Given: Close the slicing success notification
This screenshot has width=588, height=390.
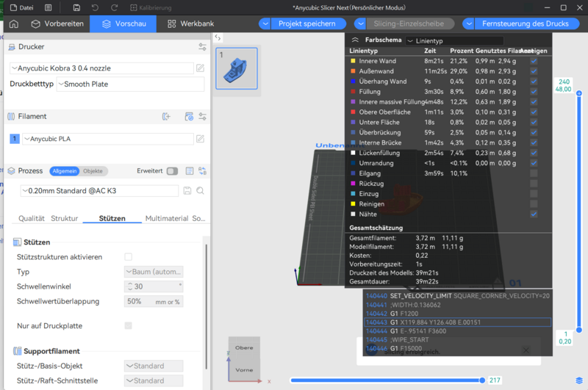Looking at the screenshot, I should click(526, 350).
